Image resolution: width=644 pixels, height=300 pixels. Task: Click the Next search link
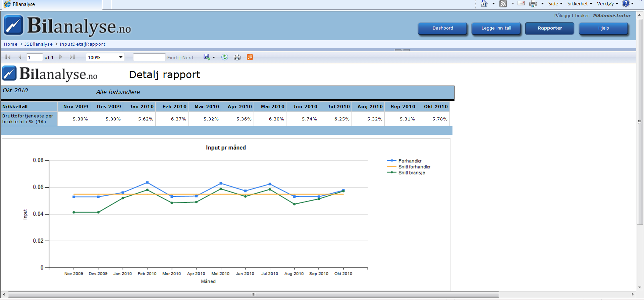click(x=188, y=58)
